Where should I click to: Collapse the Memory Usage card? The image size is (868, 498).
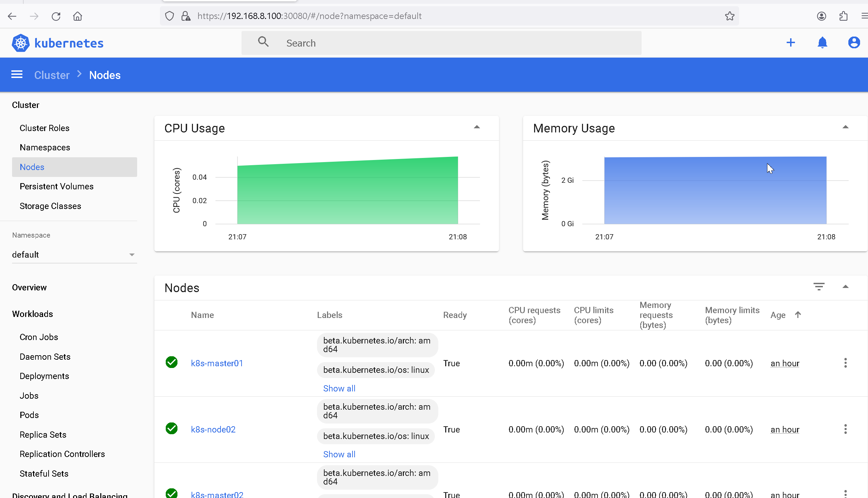point(845,127)
